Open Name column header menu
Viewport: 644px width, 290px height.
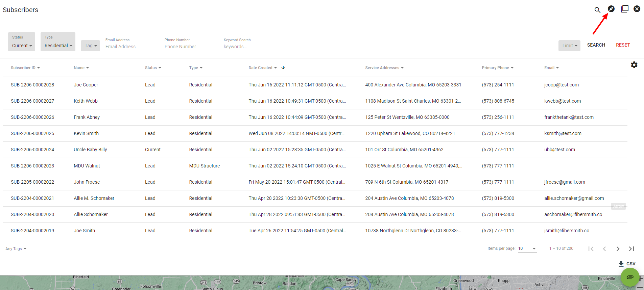coord(81,68)
